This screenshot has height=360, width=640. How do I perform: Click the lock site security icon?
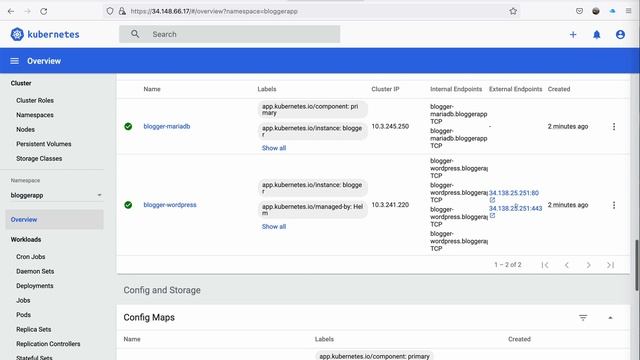click(x=122, y=11)
